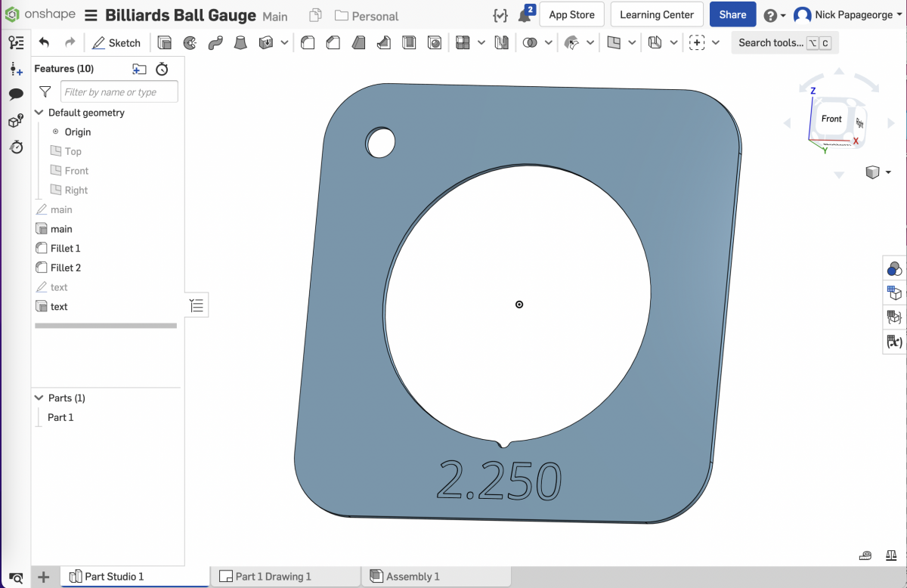This screenshot has height=588, width=907.
Task: Select the Extrude tool
Action: pos(164,43)
